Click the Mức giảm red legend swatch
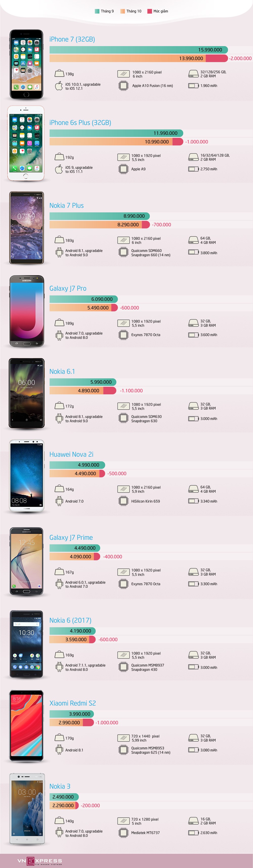This screenshot has height=868, width=253. (x=150, y=11)
